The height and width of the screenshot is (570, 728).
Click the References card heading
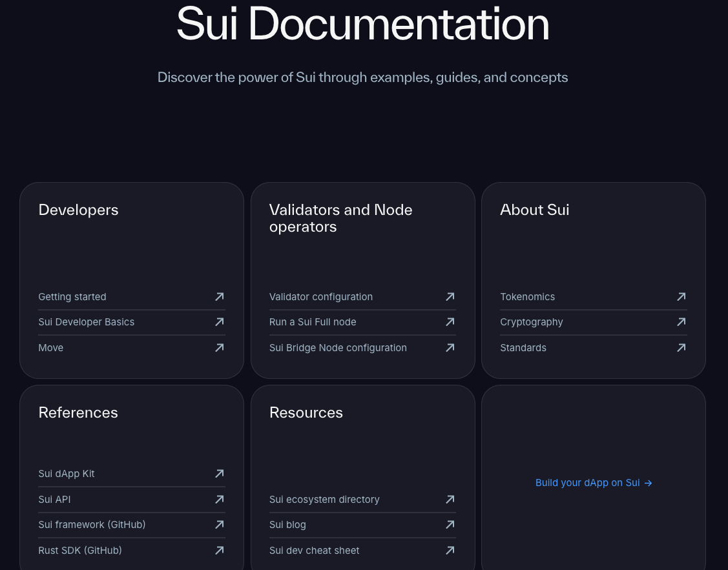[78, 412]
